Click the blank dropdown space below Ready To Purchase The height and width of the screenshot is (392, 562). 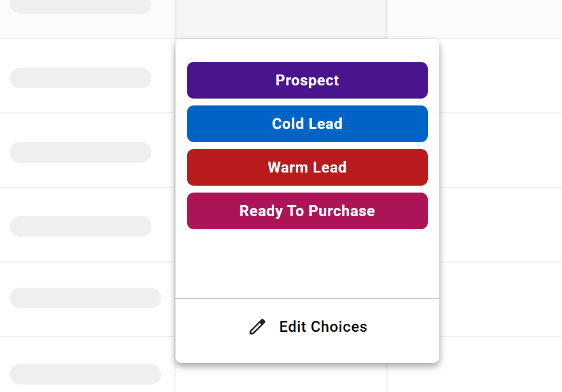point(307,264)
